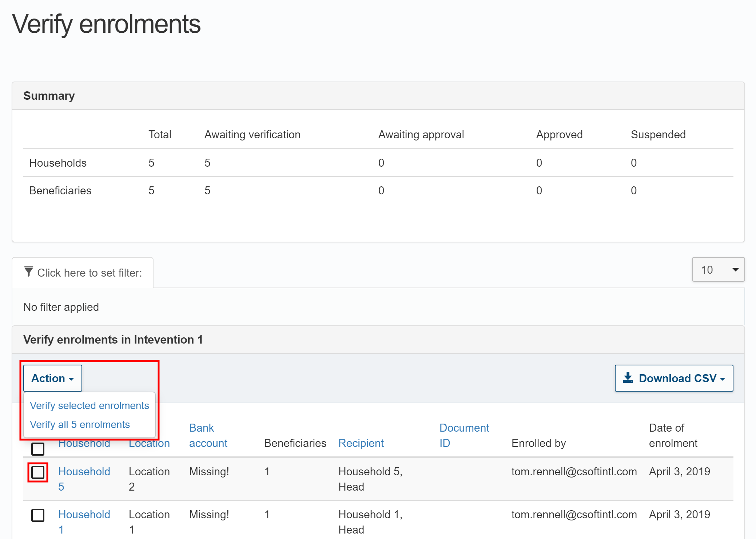Tick the Household 1 row checkbox
Screen dimensions: 756x539
38,515
